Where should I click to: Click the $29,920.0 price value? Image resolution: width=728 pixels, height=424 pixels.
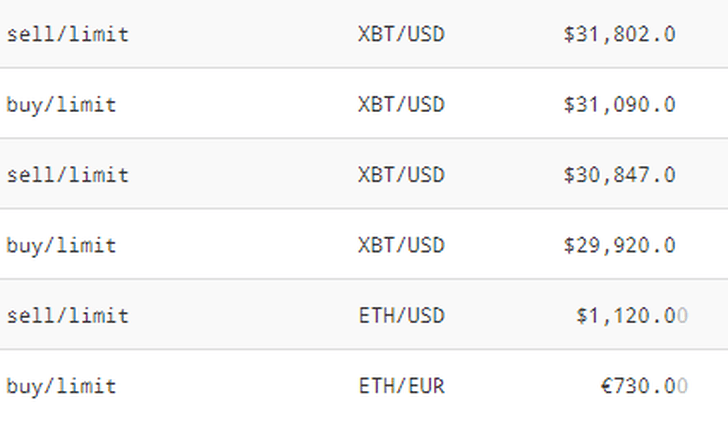pos(619,246)
